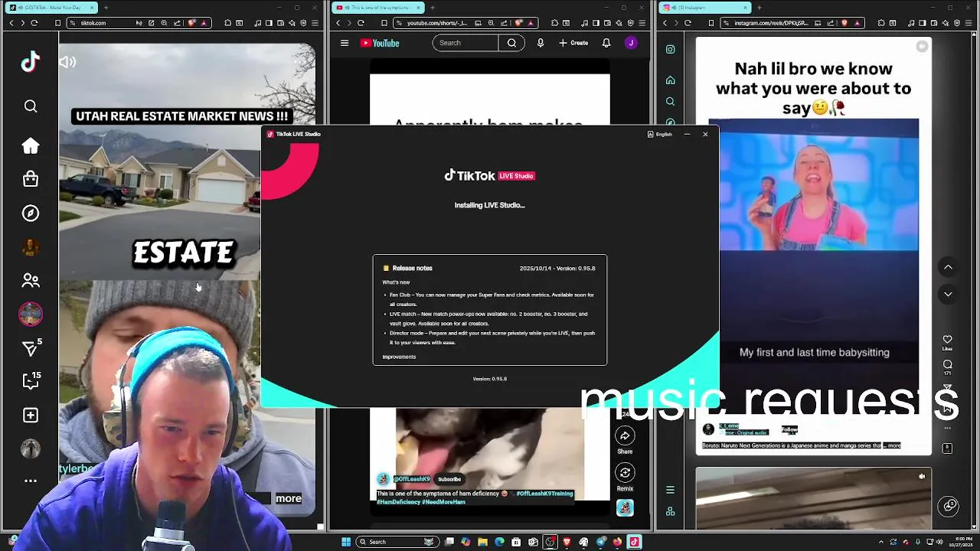The height and width of the screenshot is (551, 980).
Task: Open TikTok search from the sidebar
Action: (x=31, y=106)
